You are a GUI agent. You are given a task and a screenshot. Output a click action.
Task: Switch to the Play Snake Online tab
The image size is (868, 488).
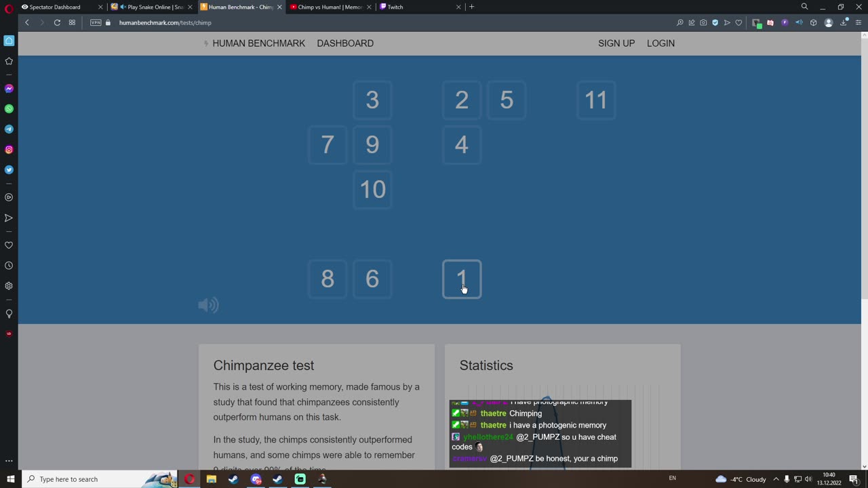(x=151, y=7)
